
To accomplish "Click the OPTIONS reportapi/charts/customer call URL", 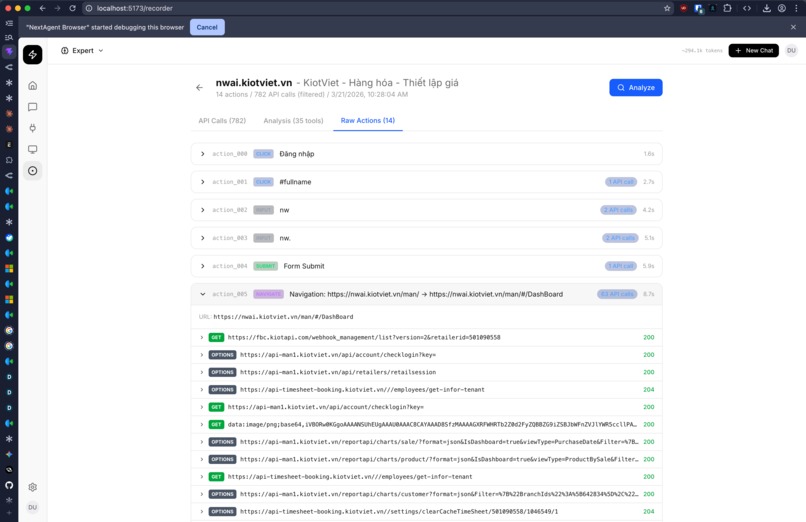I will click(439, 494).
